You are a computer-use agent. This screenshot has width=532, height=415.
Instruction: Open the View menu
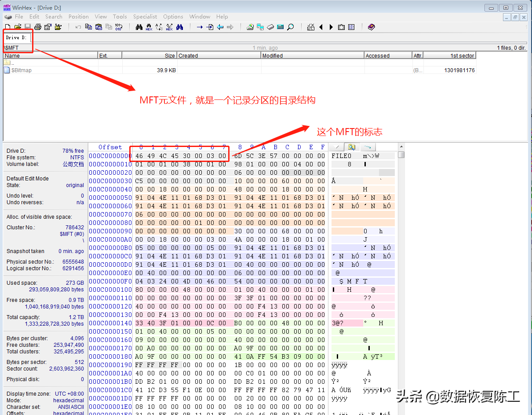[x=101, y=17]
